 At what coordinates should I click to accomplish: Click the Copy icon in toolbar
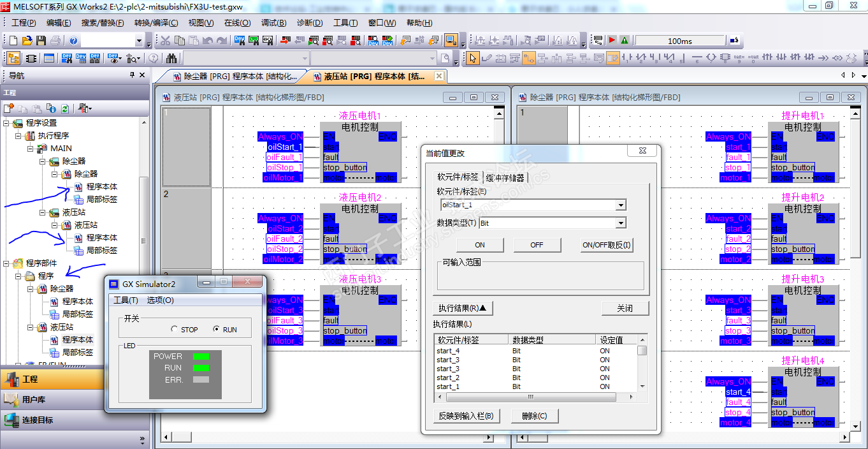click(x=179, y=41)
